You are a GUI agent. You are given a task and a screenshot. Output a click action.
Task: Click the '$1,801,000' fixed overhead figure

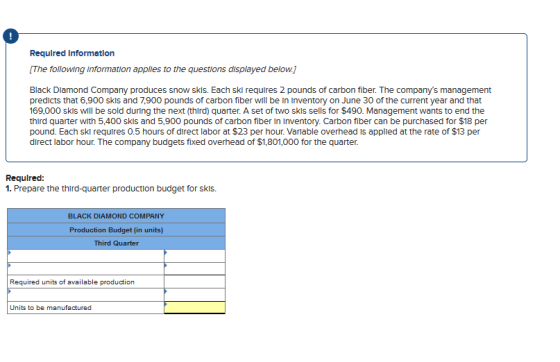click(x=278, y=142)
